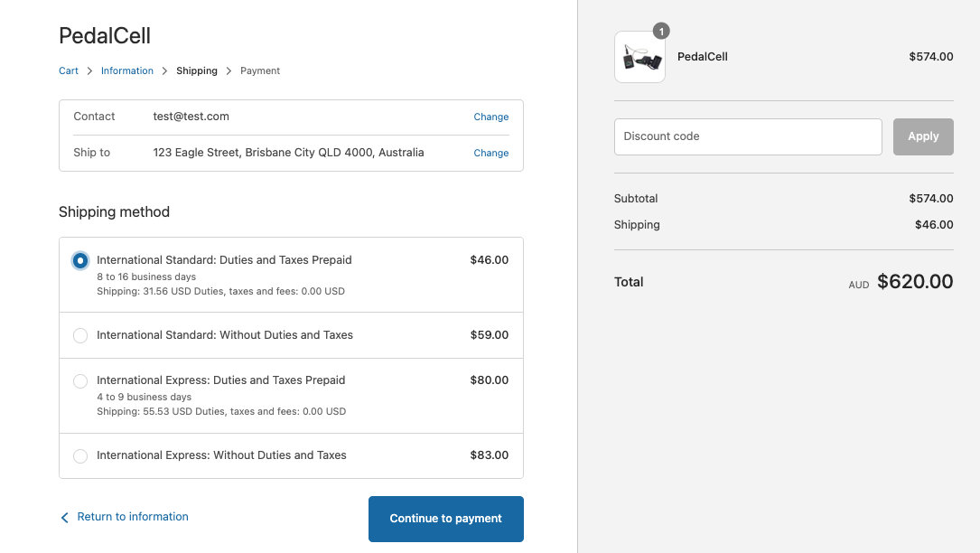The image size is (980, 553).
Task: Return to information page
Action: tap(133, 517)
